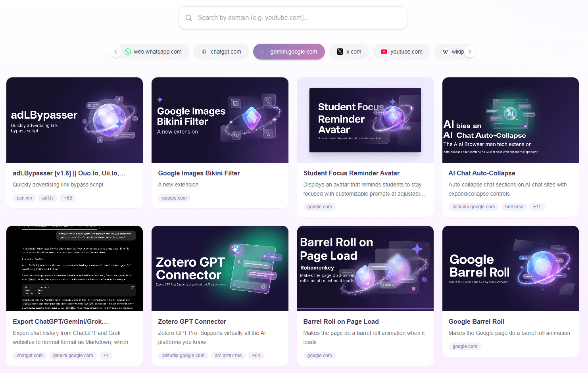588x373 pixels.
Task: Open the Barrel Roll on Page Load title
Action: coord(341,321)
